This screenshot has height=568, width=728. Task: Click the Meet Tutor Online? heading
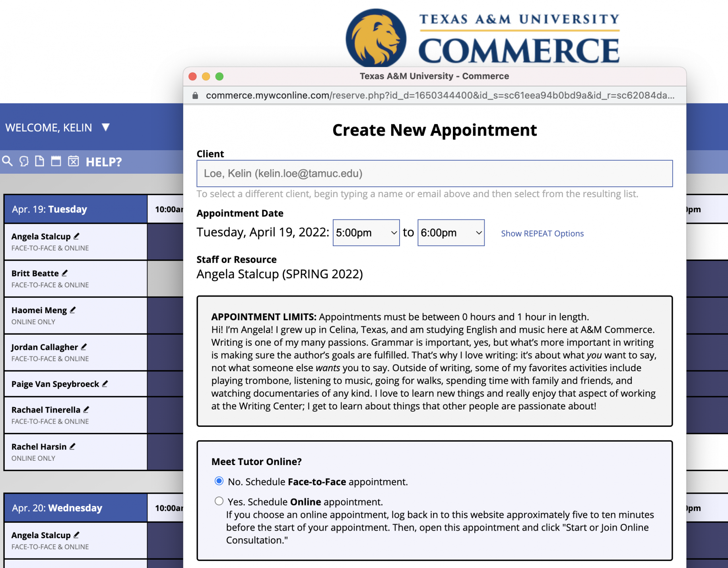click(256, 462)
